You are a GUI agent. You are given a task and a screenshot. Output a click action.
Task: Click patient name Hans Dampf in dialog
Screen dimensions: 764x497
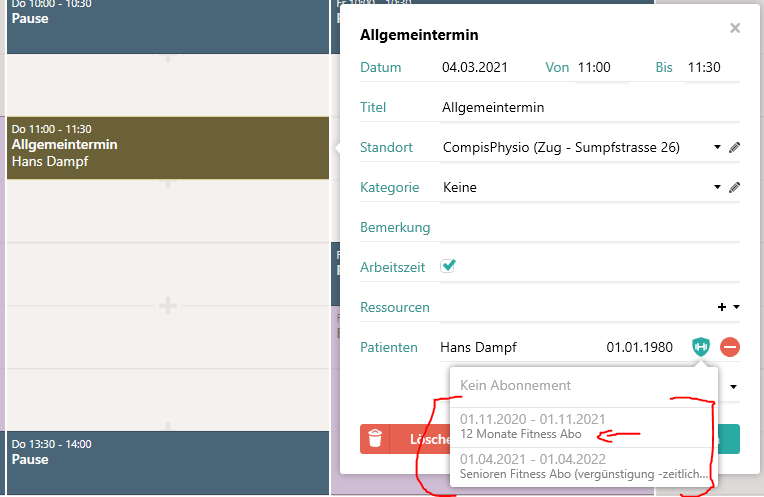coord(478,347)
